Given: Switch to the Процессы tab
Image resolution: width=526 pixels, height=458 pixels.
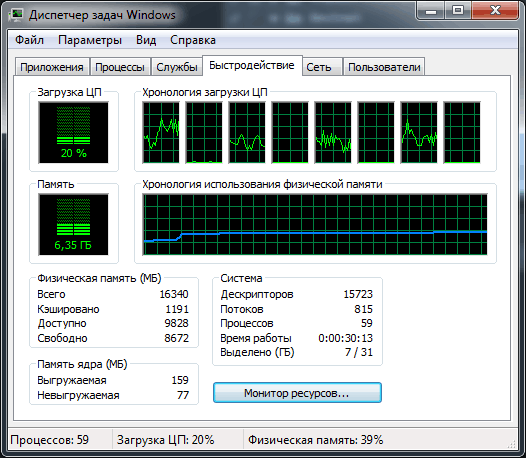Looking at the screenshot, I should click(x=120, y=67).
